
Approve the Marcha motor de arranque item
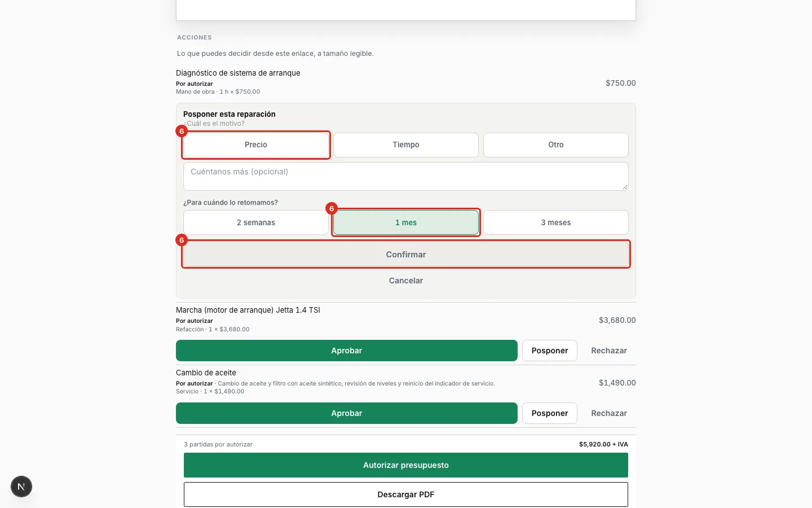(347, 351)
